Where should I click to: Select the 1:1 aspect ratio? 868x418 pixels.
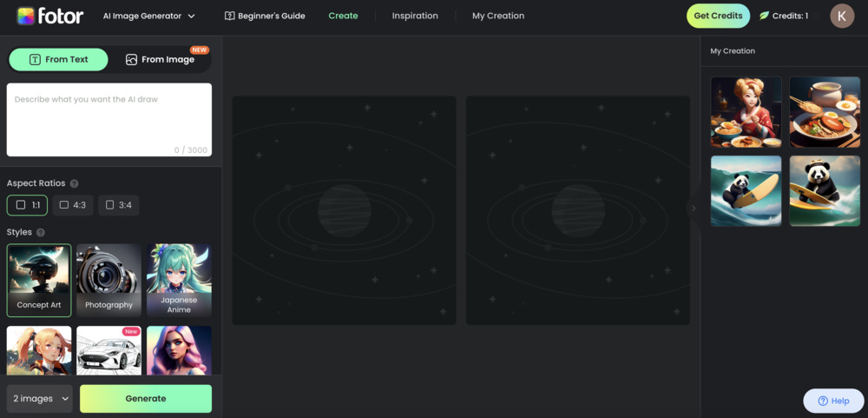[27, 205]
